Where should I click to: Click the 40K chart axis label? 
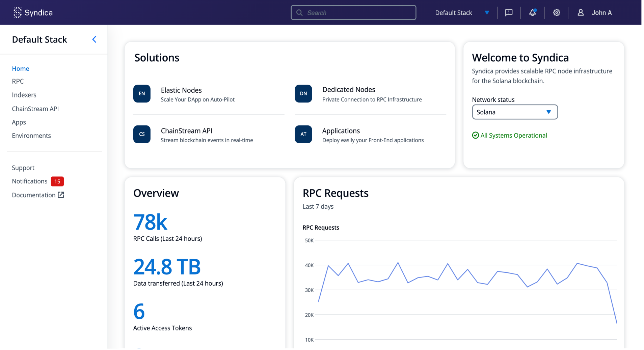click(309, 265)
